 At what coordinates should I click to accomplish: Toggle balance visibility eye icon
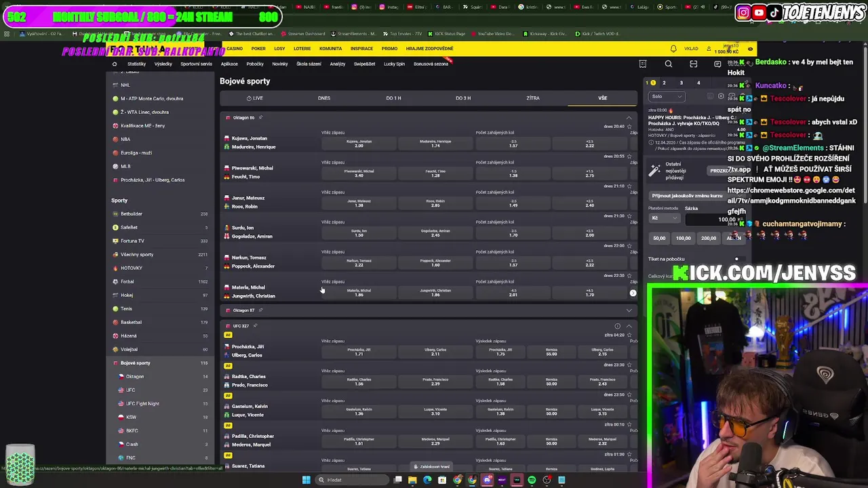[x=750, y=49]
